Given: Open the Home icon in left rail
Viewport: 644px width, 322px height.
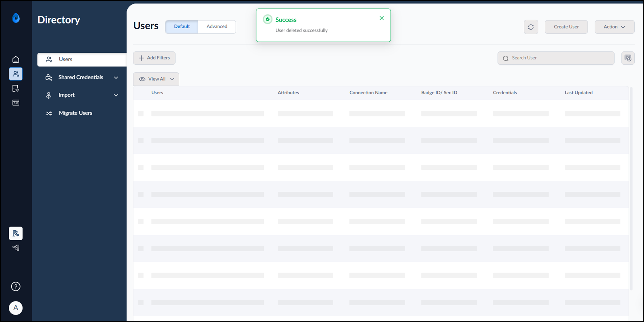Looking at the screenshot, I should [16, 60].
